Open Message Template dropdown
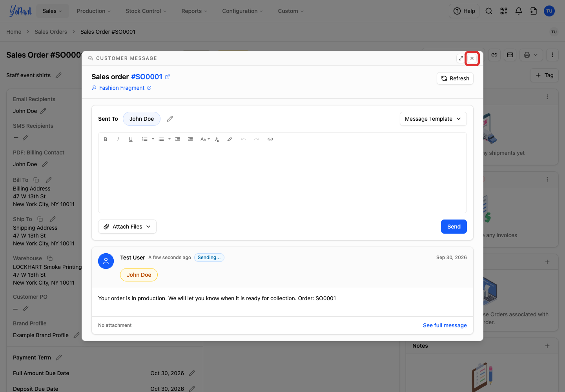The height and width of the screenshot is (392, 565). [433, 119]
